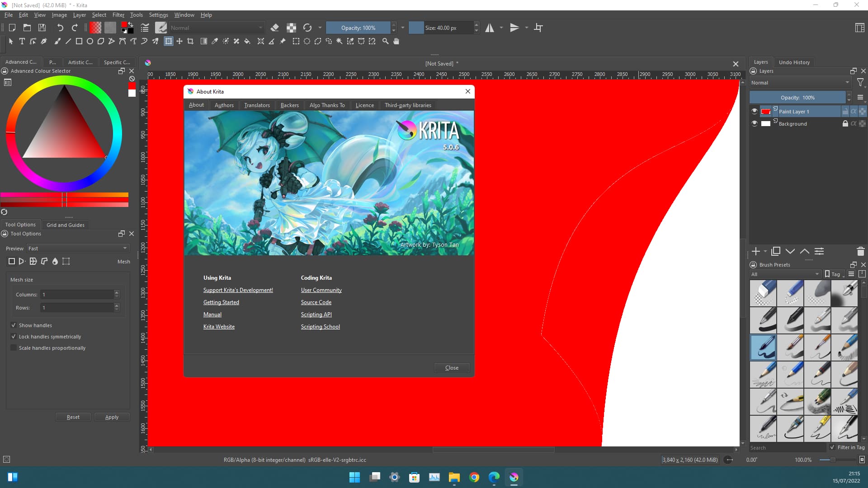Toggle eraser mode in toolbar
The height and width of the screenshot is (488, 868).
point(274,28)
